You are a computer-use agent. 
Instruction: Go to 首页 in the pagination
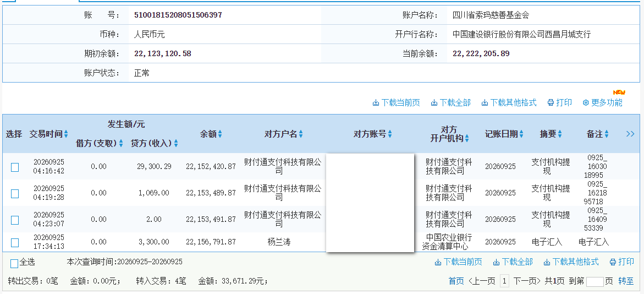click(x=456, y=281)
